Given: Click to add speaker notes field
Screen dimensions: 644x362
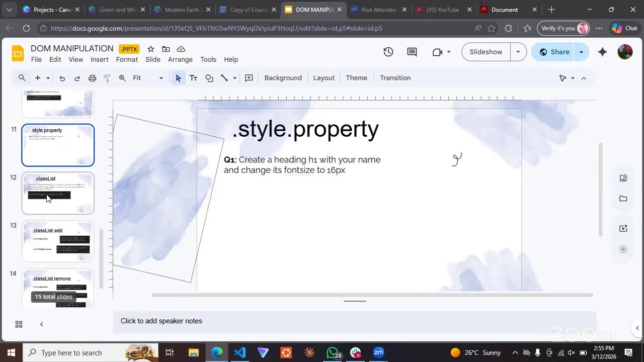Looking at the screenshot, I should (355, 321).
